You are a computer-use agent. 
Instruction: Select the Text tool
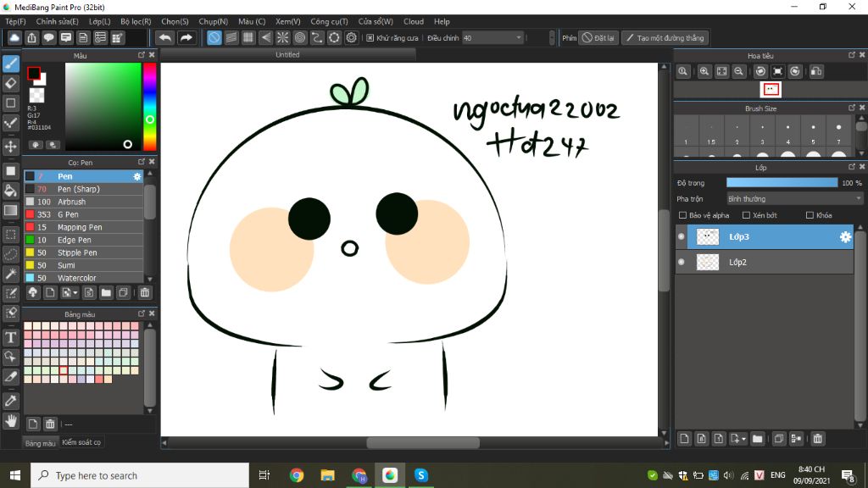coord(11,337)
